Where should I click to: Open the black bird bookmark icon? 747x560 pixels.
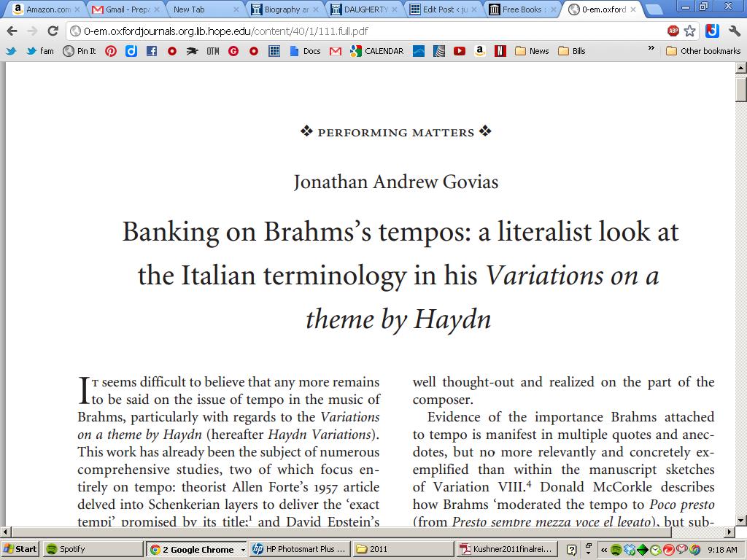[193, 51]
